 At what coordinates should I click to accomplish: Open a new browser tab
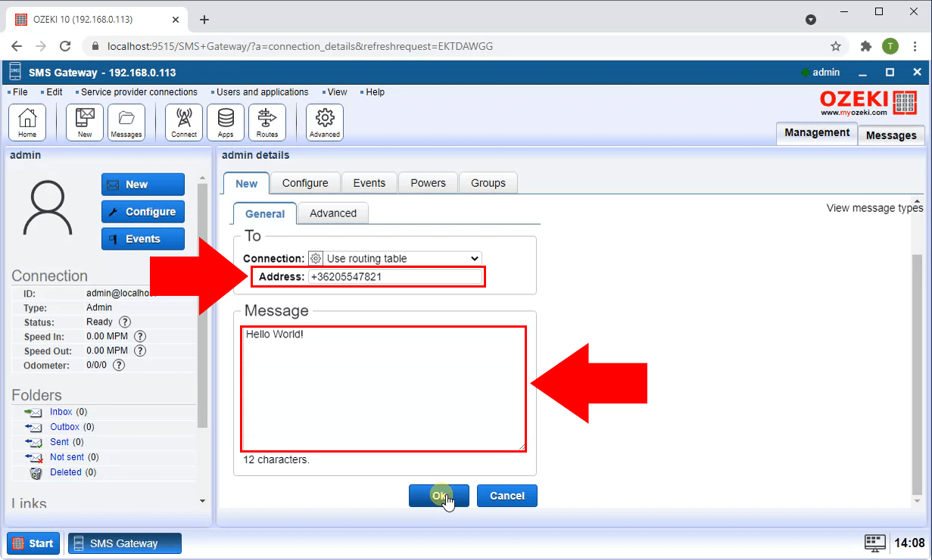204,20
